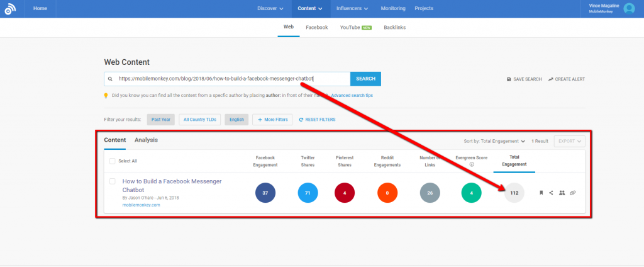Switch to the YouTube tab
644x267 pixels.
coord(356,28)
